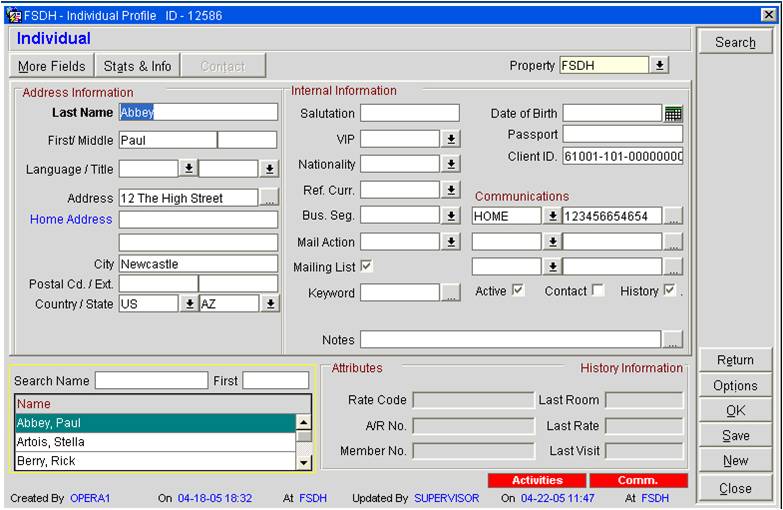Switch to Stats & Info tab

pos(137,66)
